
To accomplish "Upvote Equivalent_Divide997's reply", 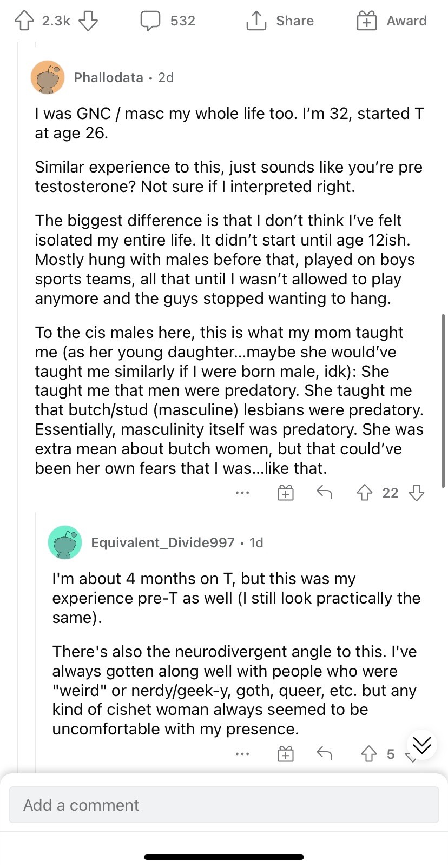I will point(369,754).
